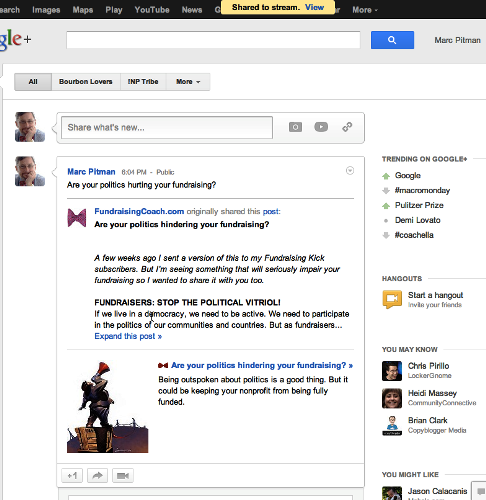
Task: Click #coachella trending down arrow icon
Action: (386, 235)
